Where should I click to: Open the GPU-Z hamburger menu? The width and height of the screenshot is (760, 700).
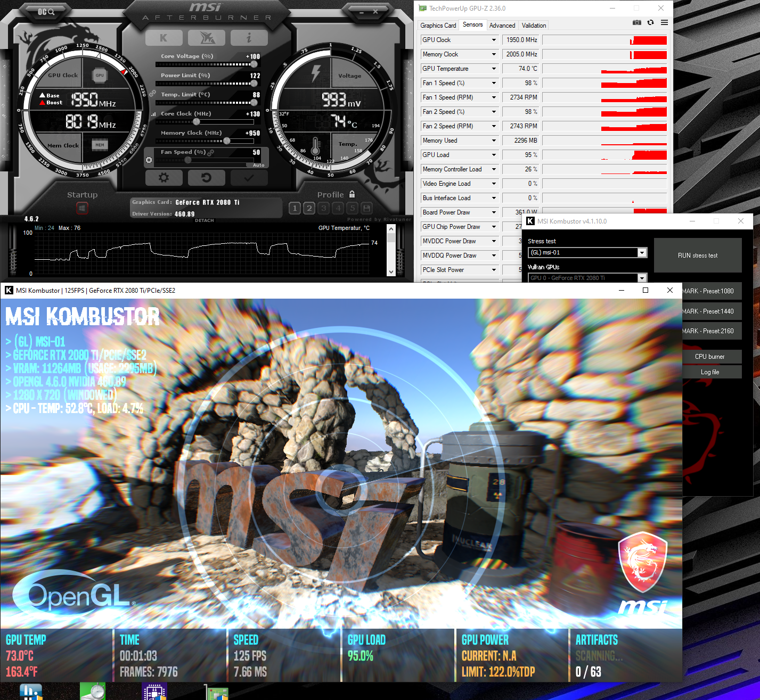664,22
